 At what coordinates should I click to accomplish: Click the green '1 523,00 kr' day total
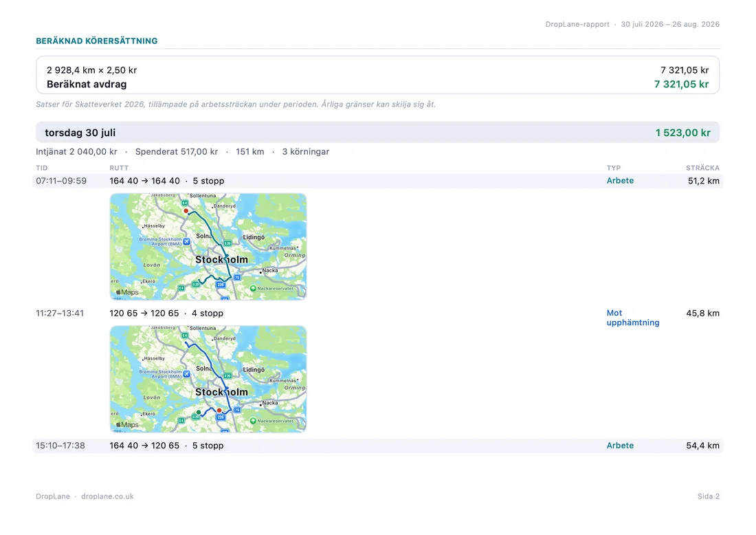coord(682,133)
